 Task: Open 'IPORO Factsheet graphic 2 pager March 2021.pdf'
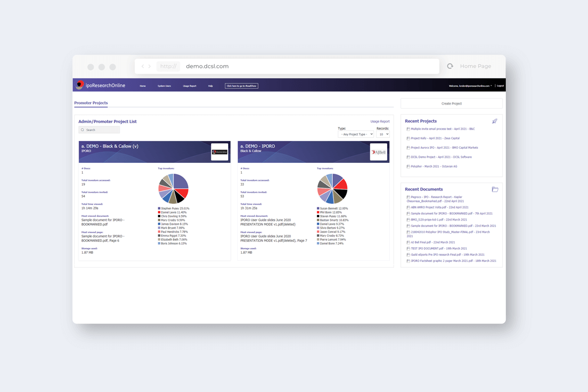point(454,261)
